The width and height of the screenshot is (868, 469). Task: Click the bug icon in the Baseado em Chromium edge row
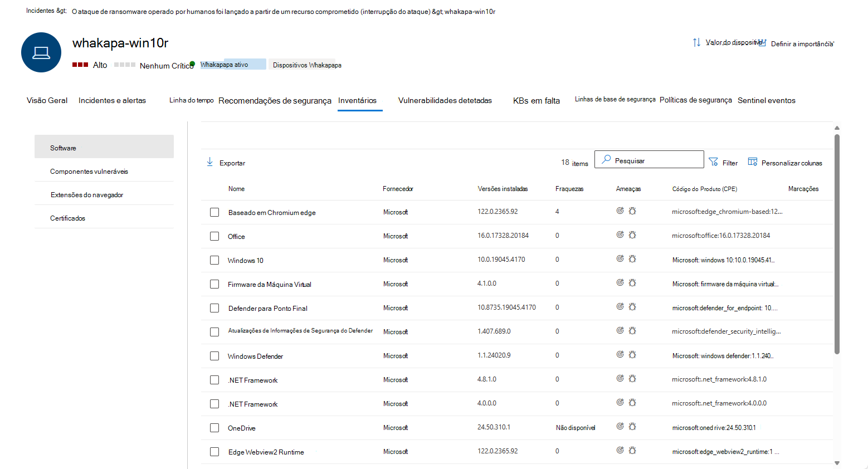(x=632, y=211)
